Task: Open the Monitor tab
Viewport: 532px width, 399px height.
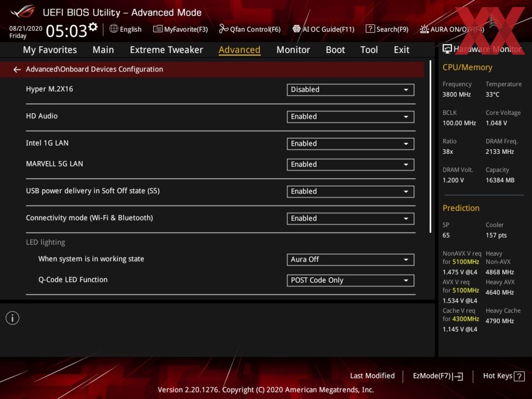Action: (293, 50)
